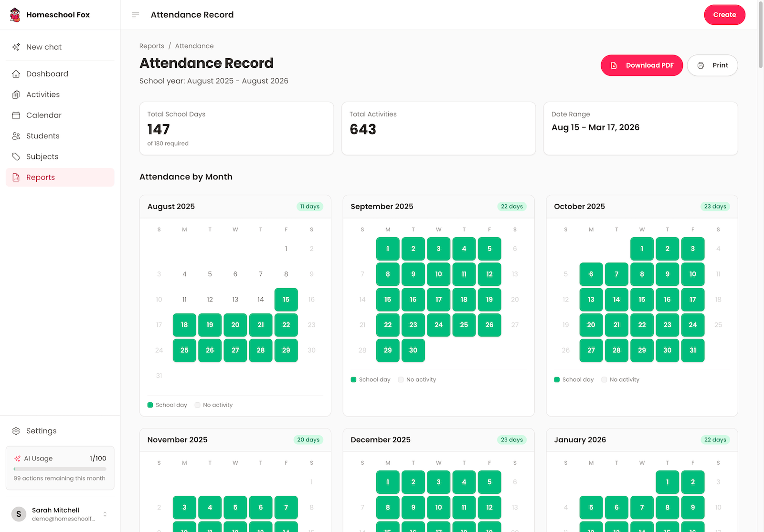
Task: Select January 2 school day
Action: [693, 482]
